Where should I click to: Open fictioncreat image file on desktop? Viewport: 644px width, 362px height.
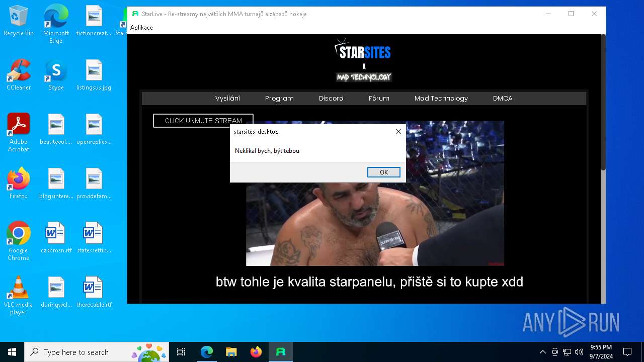[94, 21]
